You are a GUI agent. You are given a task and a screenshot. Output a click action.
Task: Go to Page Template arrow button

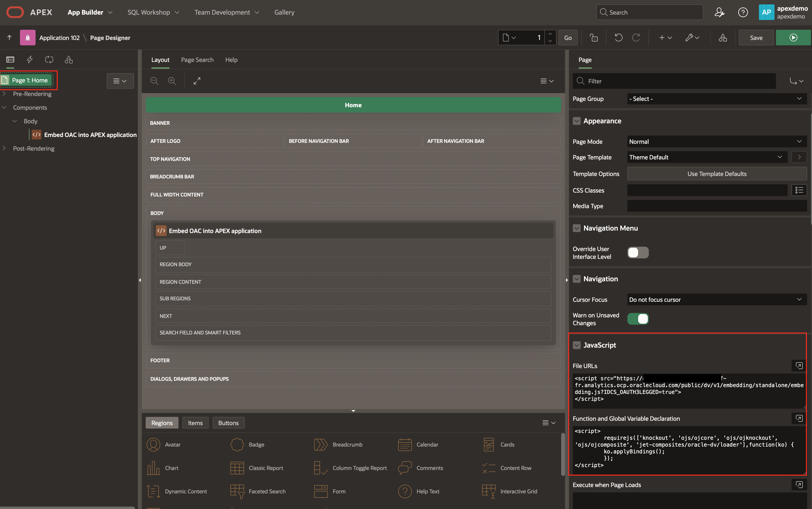pyautogui.click(x=799, y=157)
